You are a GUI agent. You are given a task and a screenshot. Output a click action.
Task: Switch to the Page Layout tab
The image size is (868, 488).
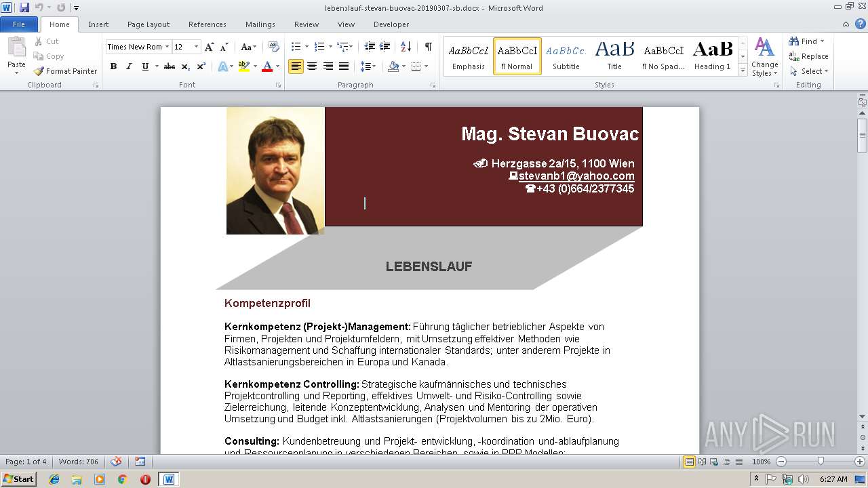click(149, 24)
